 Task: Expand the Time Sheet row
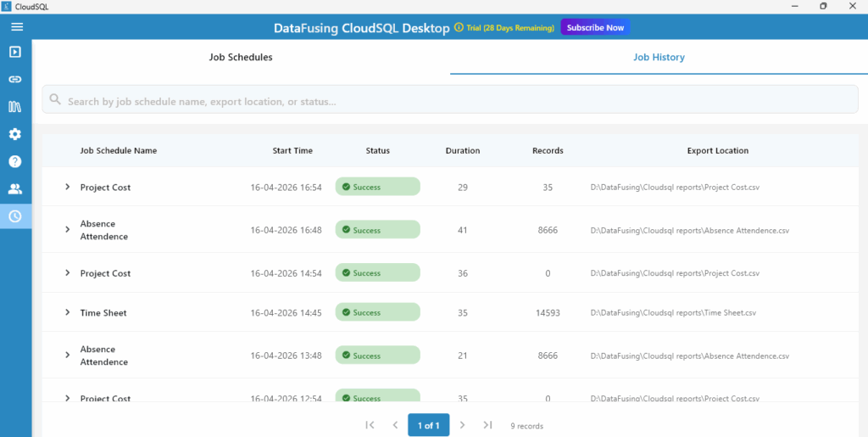click(68, 312)
